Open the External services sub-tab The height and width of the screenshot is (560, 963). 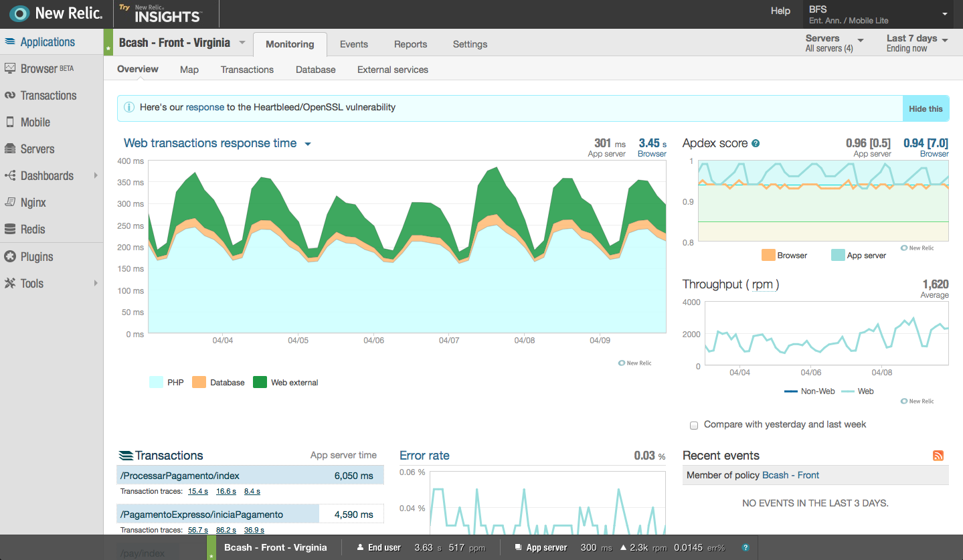(393, 70)
